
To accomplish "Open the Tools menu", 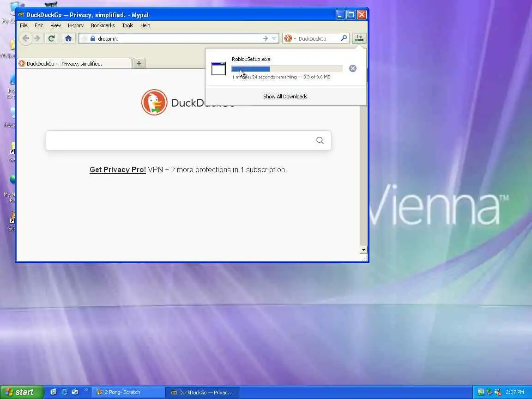I will point(127,25).
